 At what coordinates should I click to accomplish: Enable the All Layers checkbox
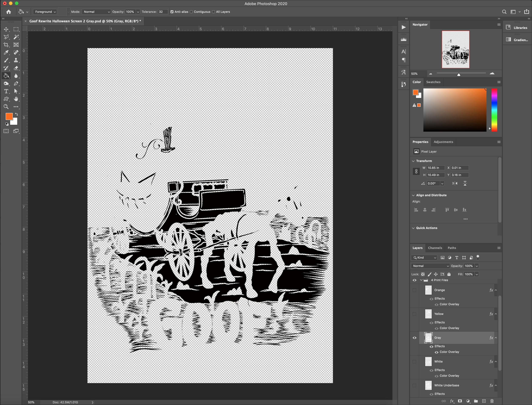pyautogui.click(x=213, y=12)
